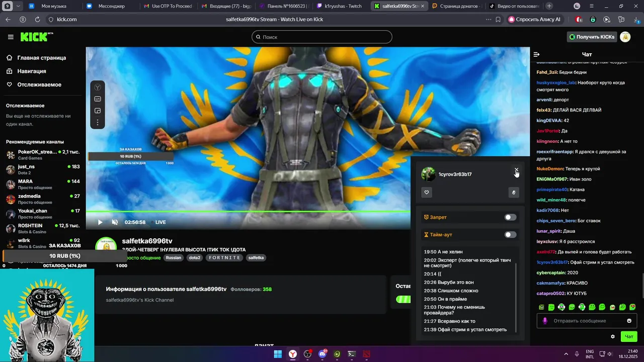This screenshot has width=644, height=362.
Task: Click the last heart-eyes quick emote
Action: 632,307
